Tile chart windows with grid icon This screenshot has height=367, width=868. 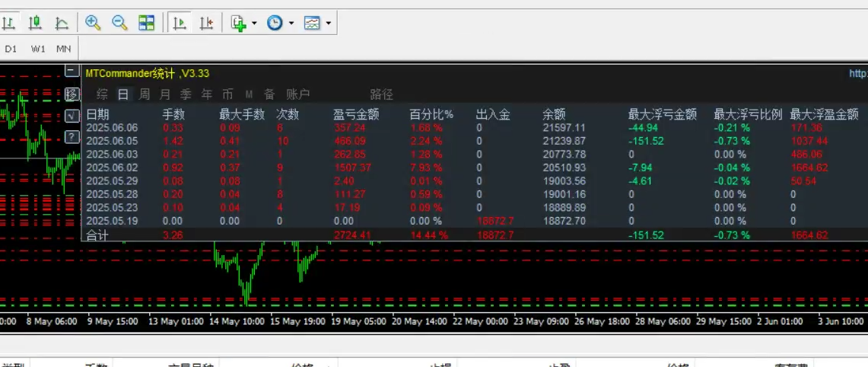click(147, 23)
